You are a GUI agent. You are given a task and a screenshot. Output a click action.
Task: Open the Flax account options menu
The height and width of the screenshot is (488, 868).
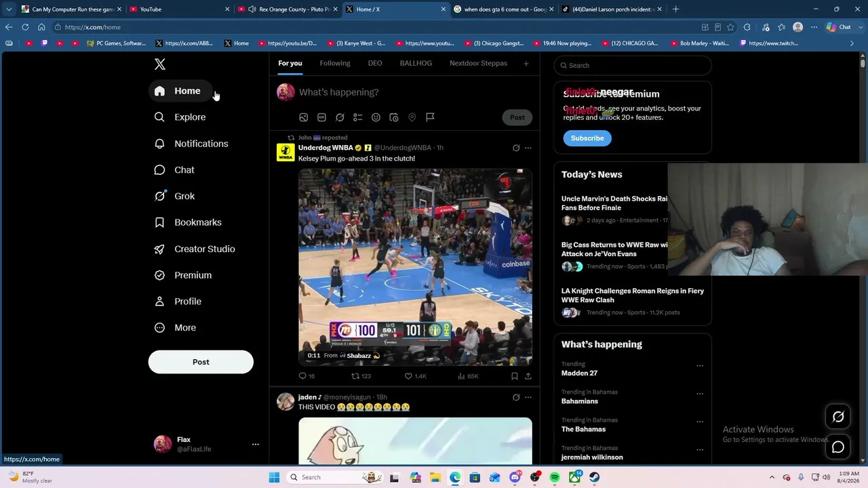coord(256,444)
